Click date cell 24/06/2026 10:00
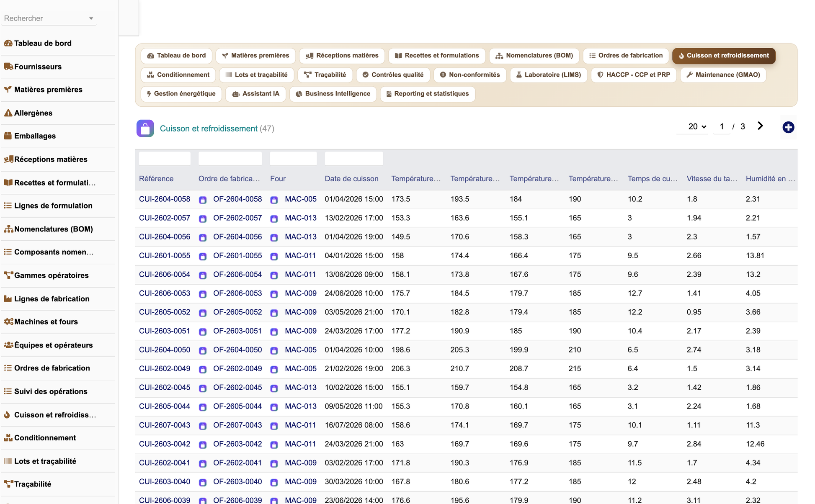815x504 pixels. (354, 293)
